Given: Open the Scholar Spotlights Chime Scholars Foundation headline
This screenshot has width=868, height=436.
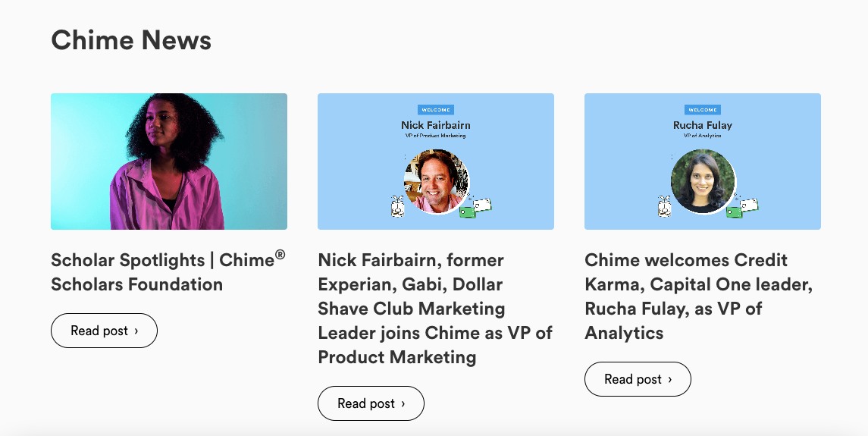Looking at the screenshot, I should point(168,271).
